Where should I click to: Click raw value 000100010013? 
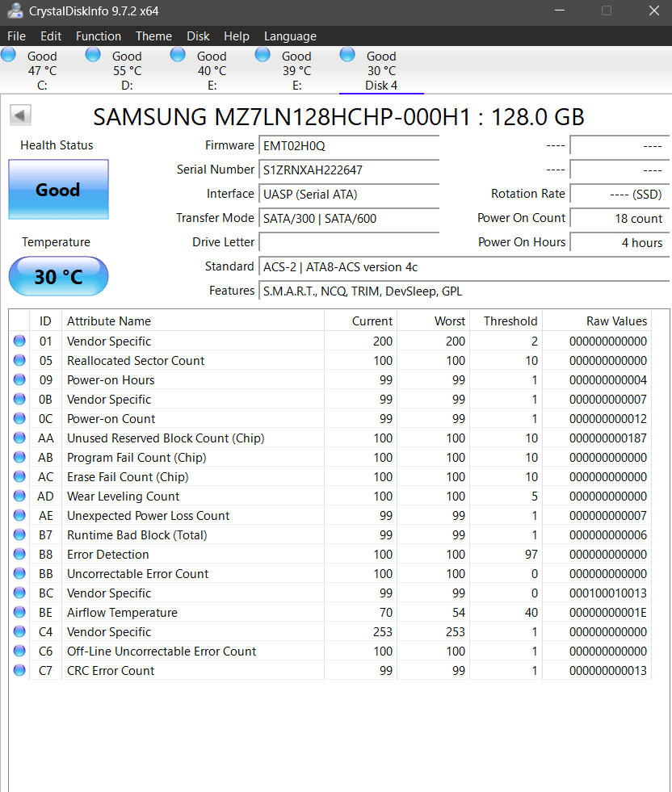point(608,593)
